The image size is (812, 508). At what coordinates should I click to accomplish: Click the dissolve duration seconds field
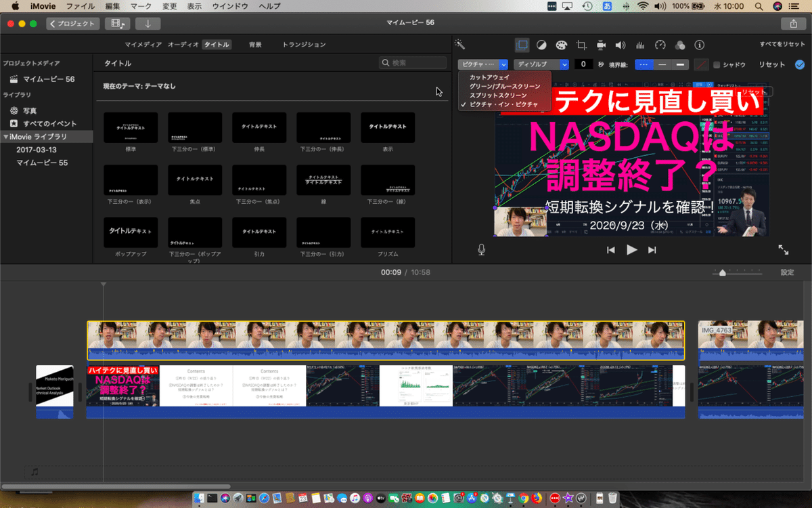[584, 64]
